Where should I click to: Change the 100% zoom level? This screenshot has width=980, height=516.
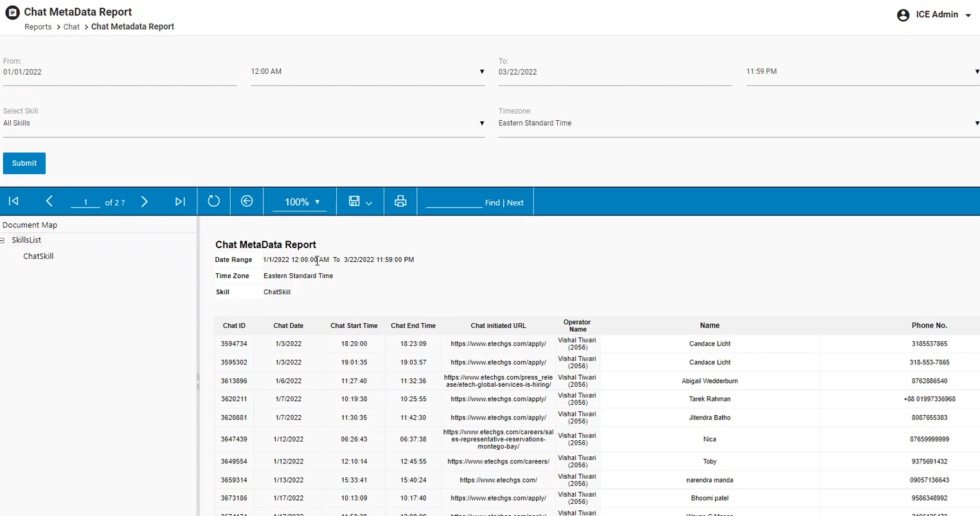pos(299,202)
